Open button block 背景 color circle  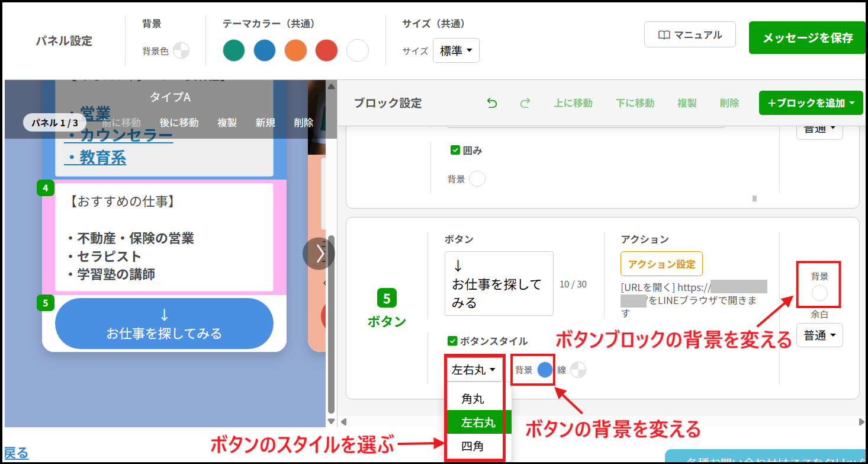819,293
